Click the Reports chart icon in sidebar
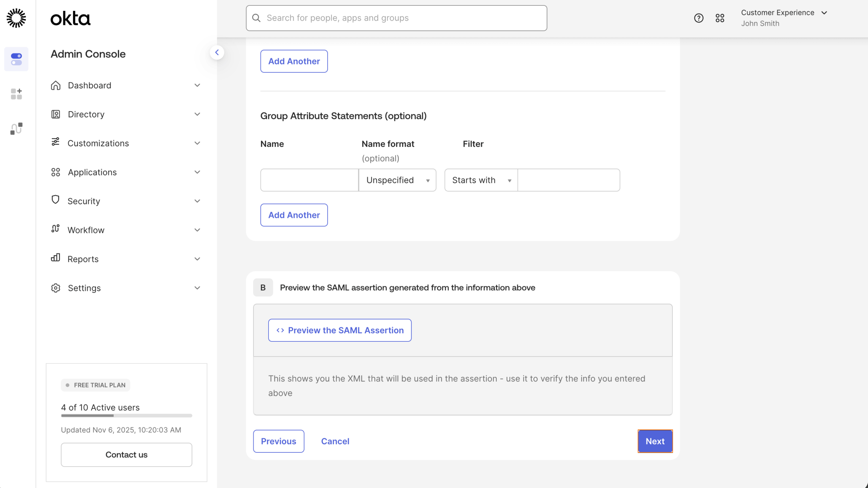 [56, 259]
